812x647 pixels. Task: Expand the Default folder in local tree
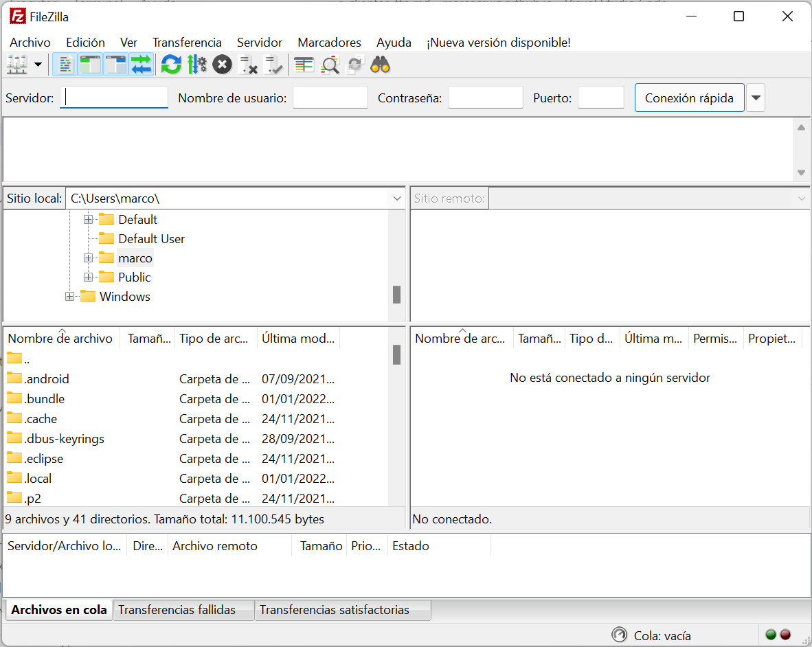tap(88, 220)
